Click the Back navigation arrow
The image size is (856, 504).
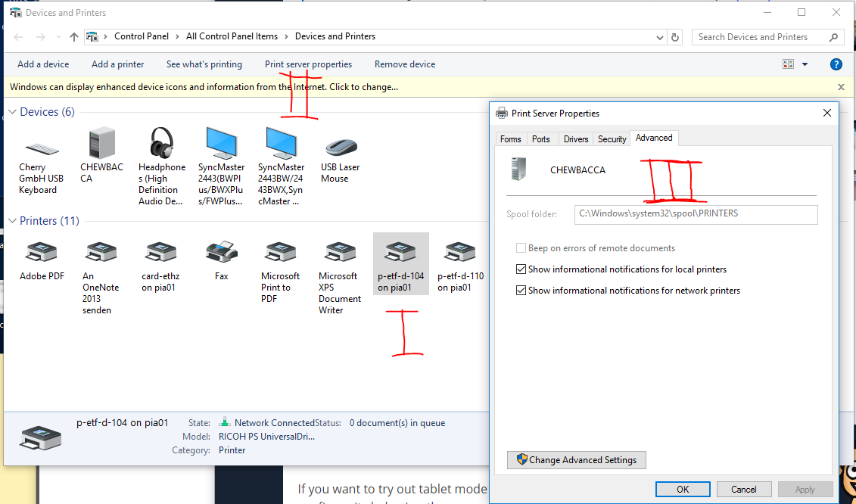pos(19,37)
